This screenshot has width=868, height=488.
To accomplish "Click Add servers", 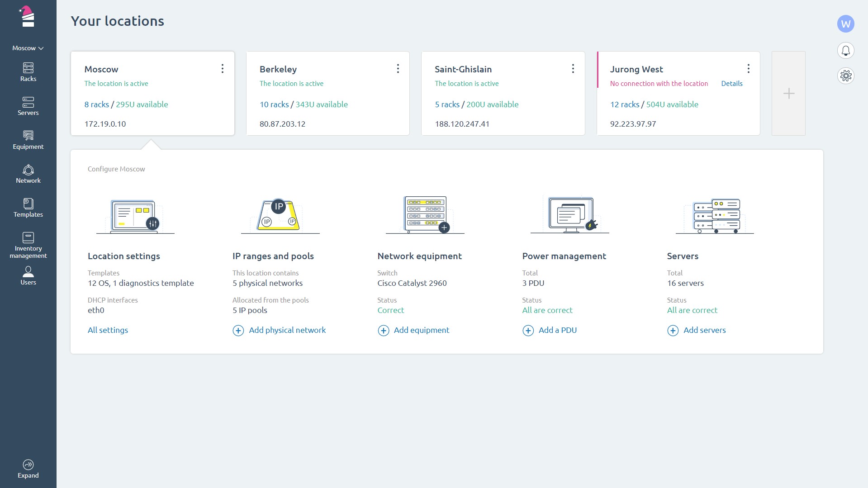I will coord(697,330).
